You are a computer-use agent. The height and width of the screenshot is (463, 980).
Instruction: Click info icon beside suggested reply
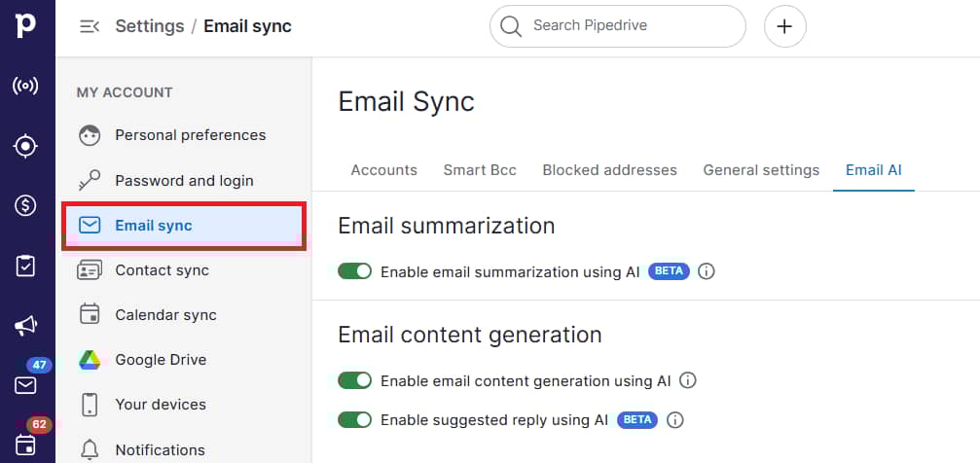[x=675, y=420]
